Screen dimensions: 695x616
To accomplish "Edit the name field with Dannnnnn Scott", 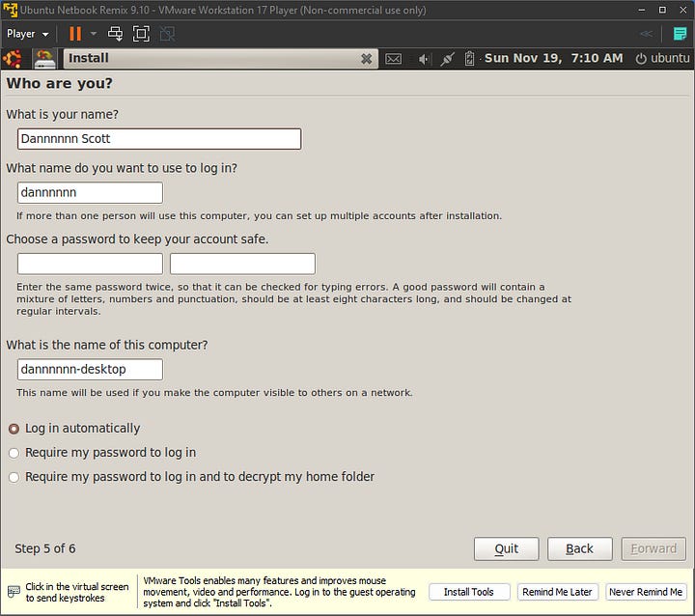I will 159,139.
